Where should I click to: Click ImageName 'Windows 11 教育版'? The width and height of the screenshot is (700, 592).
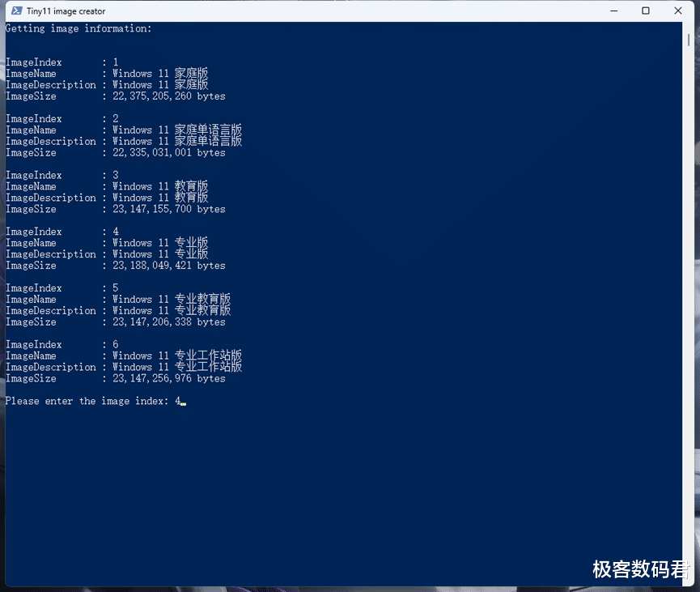click(x=160, y=186)
